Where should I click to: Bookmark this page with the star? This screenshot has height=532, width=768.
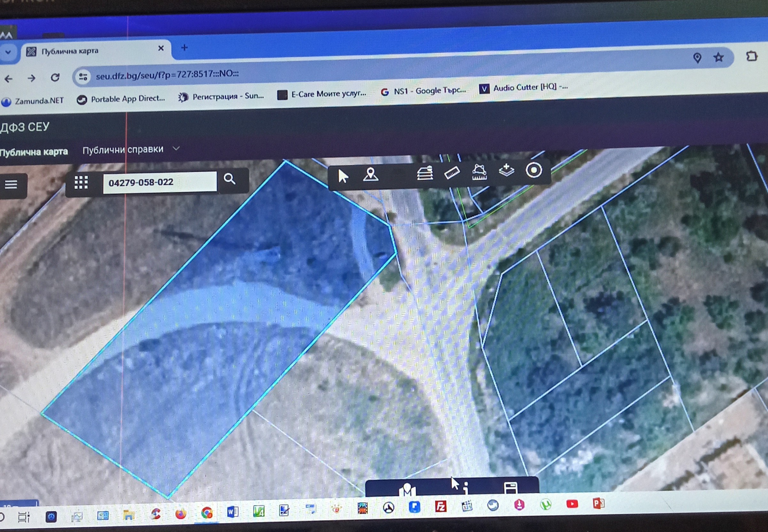click(x=718, y=57)
